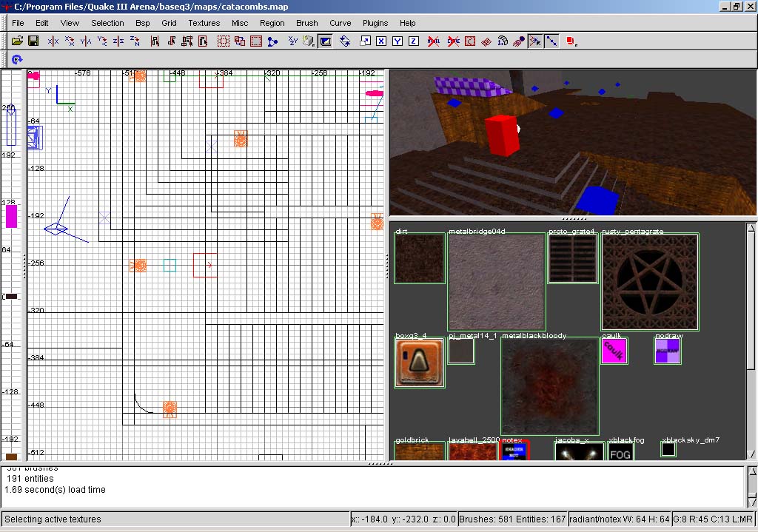
Task: Click the texture browser scroll up arrow
Action: coord(751,227)
